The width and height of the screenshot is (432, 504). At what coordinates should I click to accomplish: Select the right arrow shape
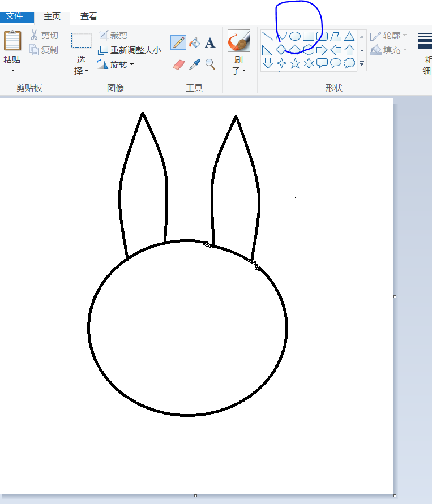(x=322, y=50)
